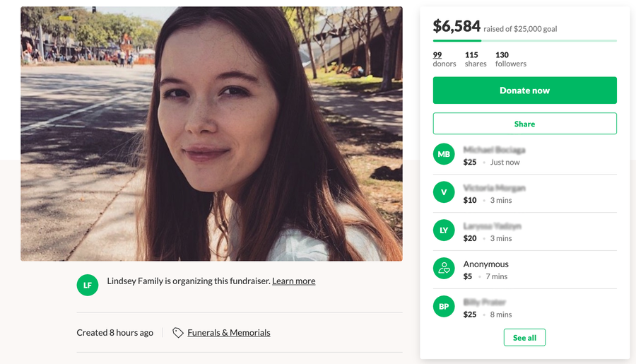Click the V donor avatar icon
This screenshot has width=636, height=364.
click(x=444, y=192)
